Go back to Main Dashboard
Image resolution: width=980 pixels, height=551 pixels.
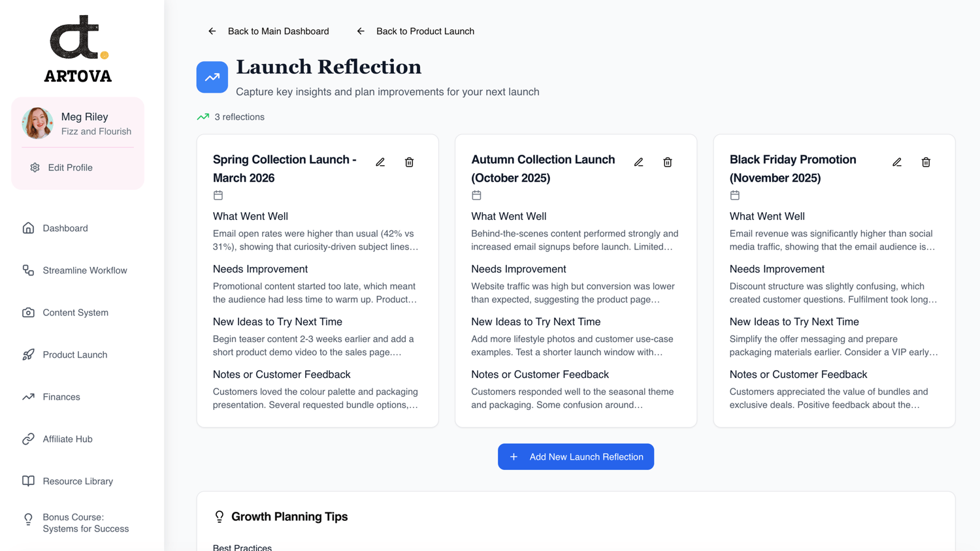[x=269, y=31]
